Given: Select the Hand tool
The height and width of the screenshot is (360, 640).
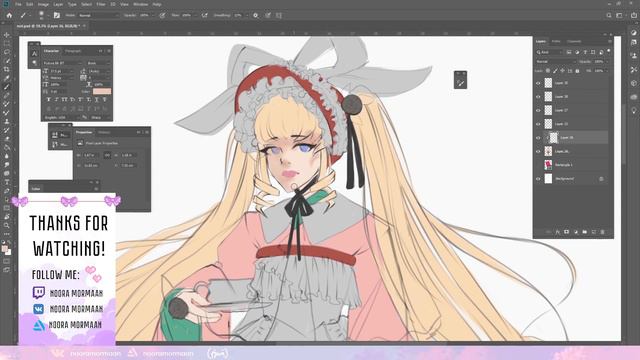Looking at the screenshot, I should (x=7, y=216).
